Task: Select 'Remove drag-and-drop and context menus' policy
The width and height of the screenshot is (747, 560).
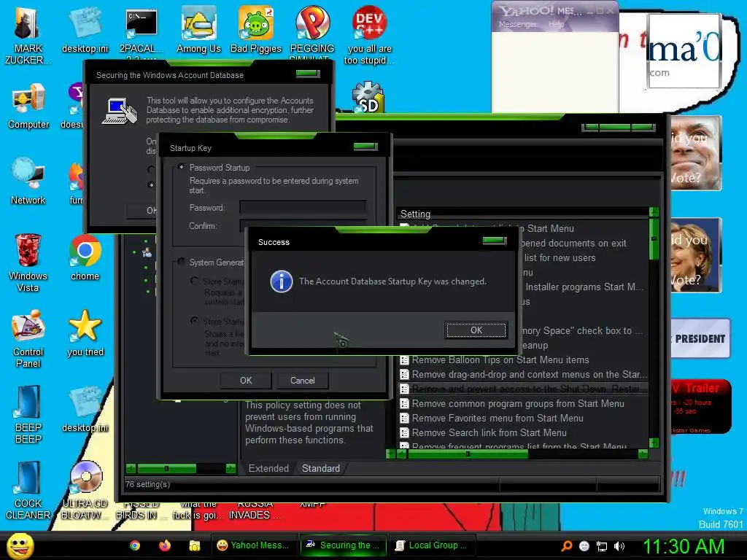Action: click(x=523, y=374)
